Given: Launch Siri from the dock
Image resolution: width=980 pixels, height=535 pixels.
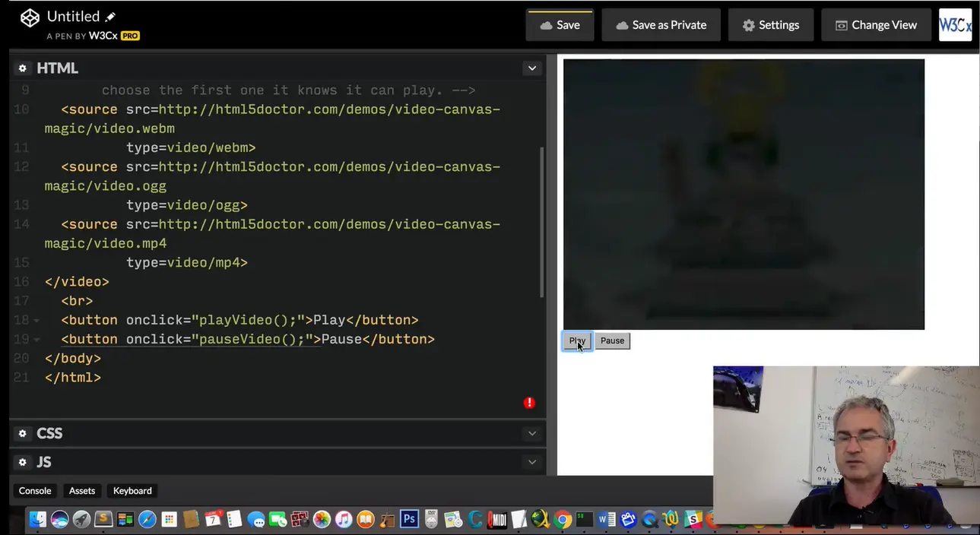Looking at the screenshot, I should (59, 520).
